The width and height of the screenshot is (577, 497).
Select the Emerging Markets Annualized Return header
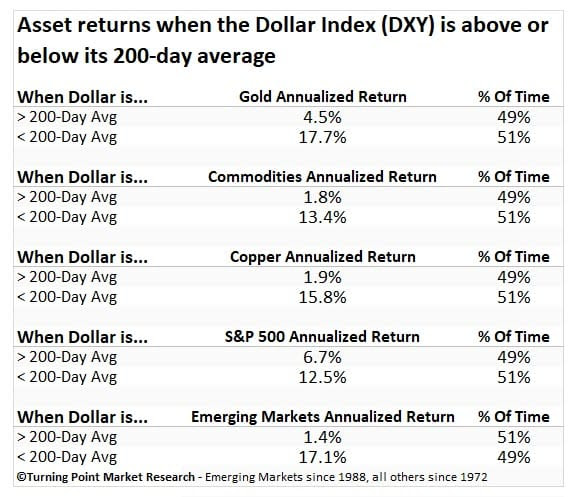(x=323, y=417)
